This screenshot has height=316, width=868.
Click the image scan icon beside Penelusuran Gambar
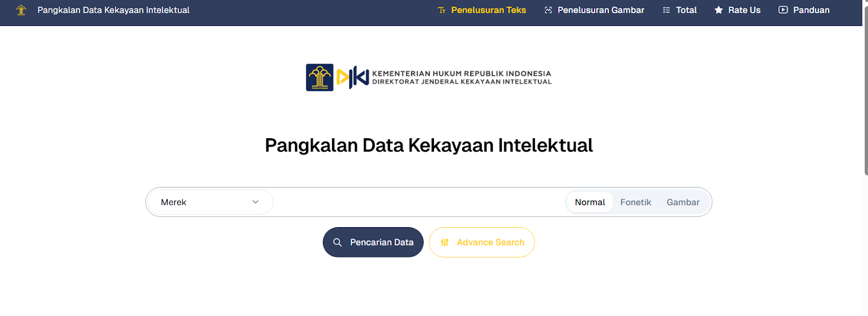point(548,10)
